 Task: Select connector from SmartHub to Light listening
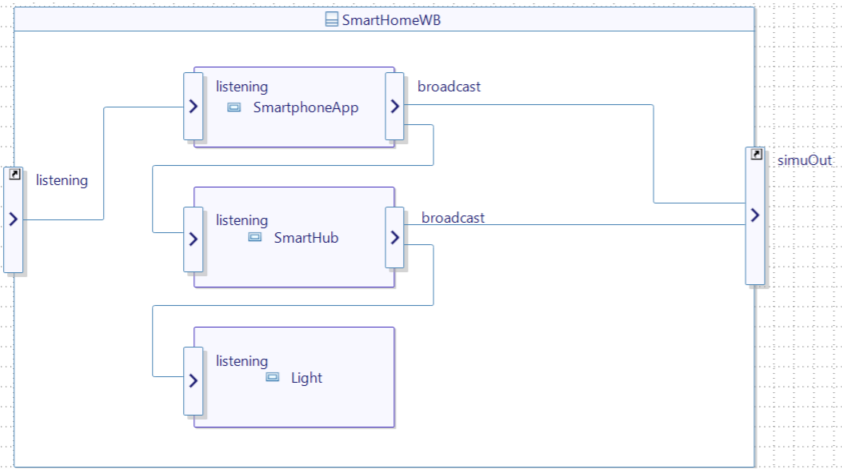pyautogui.click(x=293, y=306)
